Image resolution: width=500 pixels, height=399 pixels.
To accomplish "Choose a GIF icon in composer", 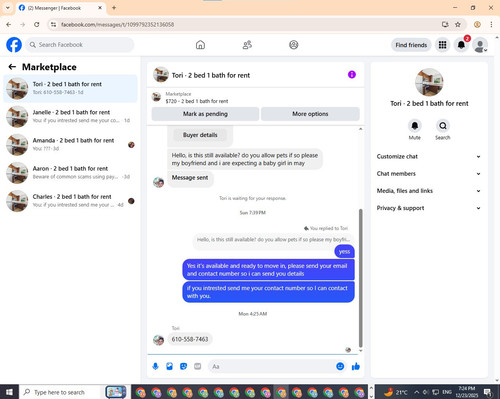I will click(198, 366).
